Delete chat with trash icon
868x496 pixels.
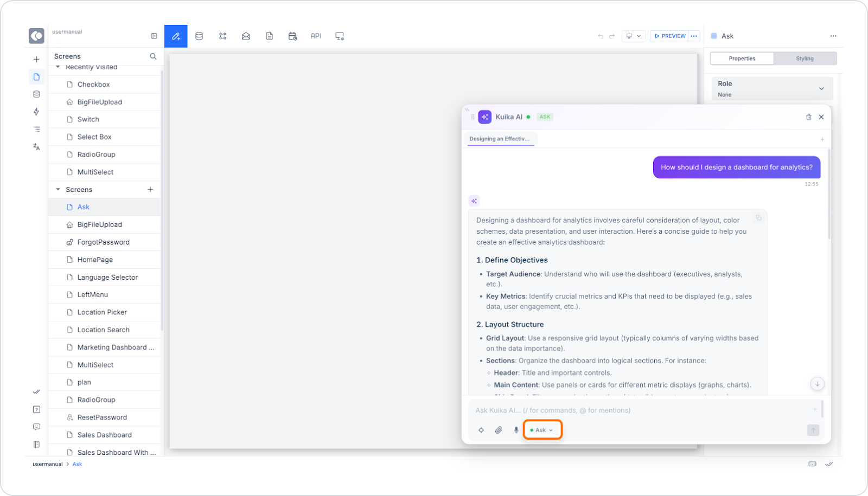(x=808, y=117)
